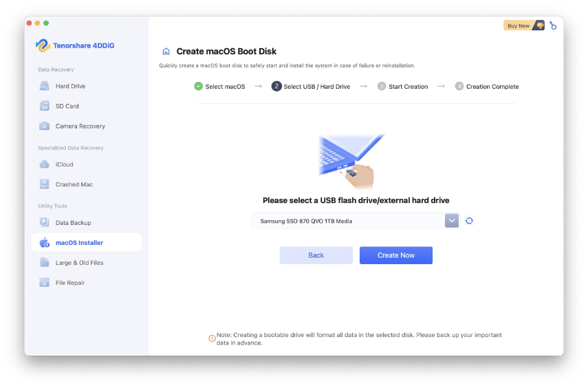Click the Select USB / Hard Drive step

click(317, 87)
